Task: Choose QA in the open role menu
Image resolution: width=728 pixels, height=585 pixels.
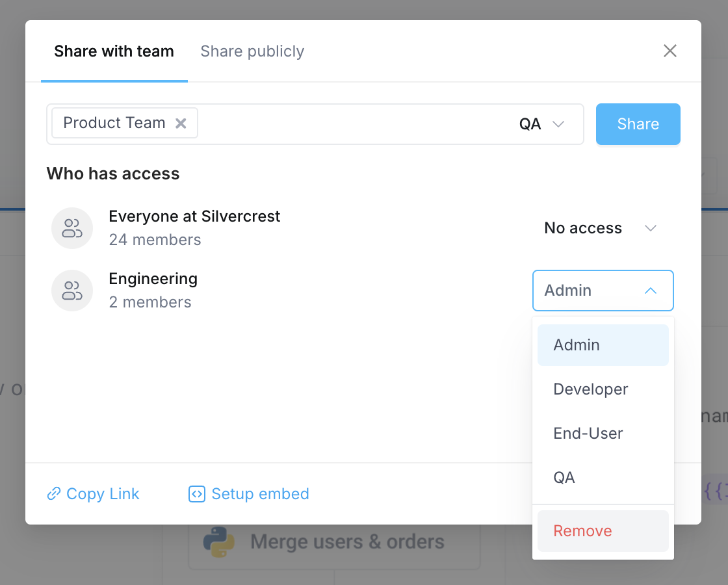Action: 564,478
